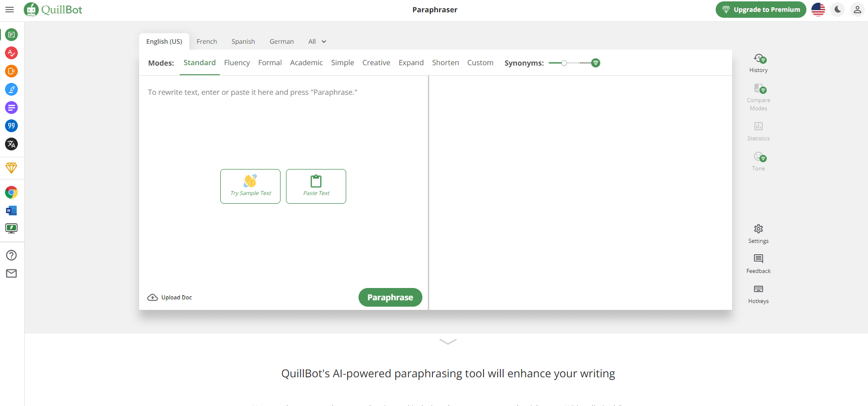Open the Paraphraser tool in sidebar
Image resolution: width=868 pixels, height=406 pixels.
pyautogui.click(x=11, y=35)
